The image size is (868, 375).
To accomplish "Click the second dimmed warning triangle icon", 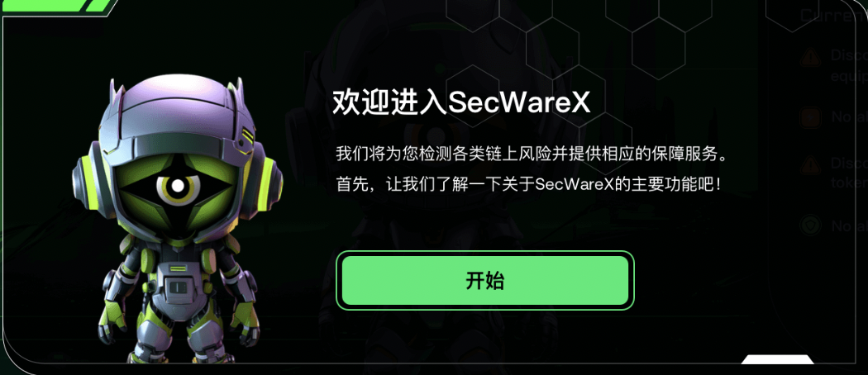I will (810, 164).
